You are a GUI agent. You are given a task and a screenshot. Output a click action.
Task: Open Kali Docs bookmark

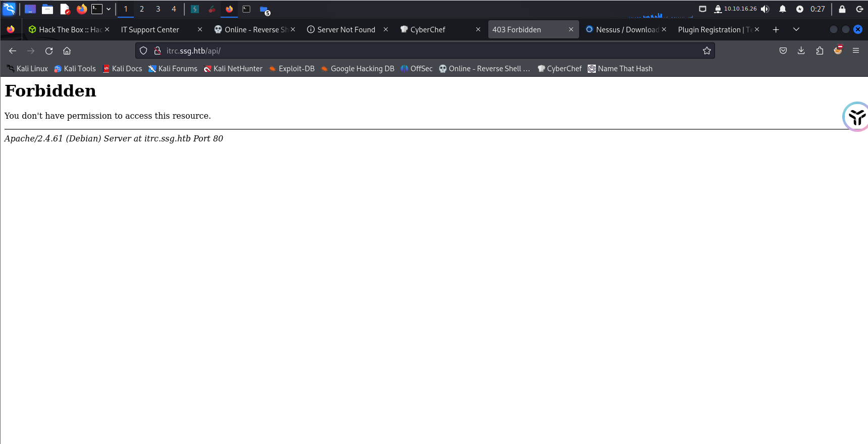pyautogui.click(x=122, y=69)
